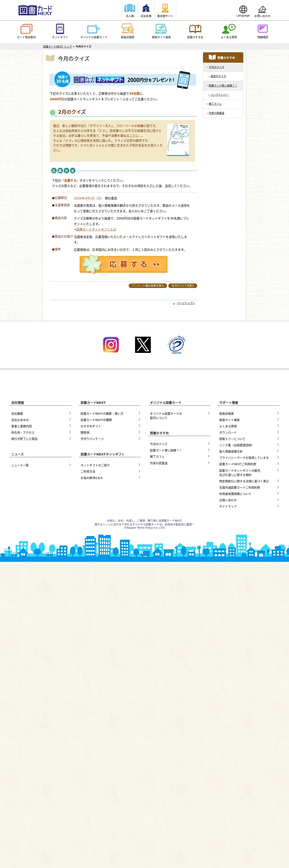Image resolution: width=289 pixels, height=868 pixels.
Task: Open 図書カードネットギフトとは link
Action: 96,229
